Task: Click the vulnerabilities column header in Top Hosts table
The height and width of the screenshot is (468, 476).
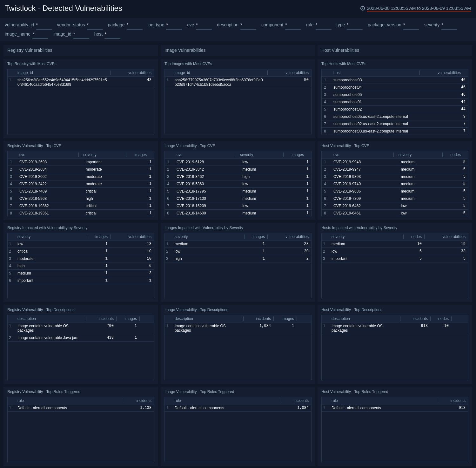Action: [x=449, y=73]
